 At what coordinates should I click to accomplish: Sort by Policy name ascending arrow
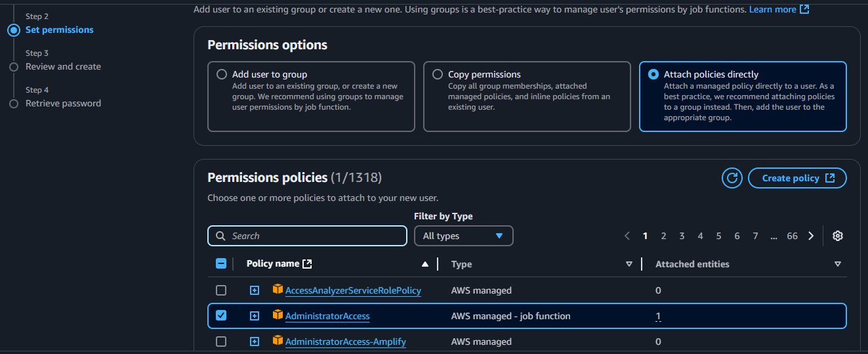click(425, 264)
